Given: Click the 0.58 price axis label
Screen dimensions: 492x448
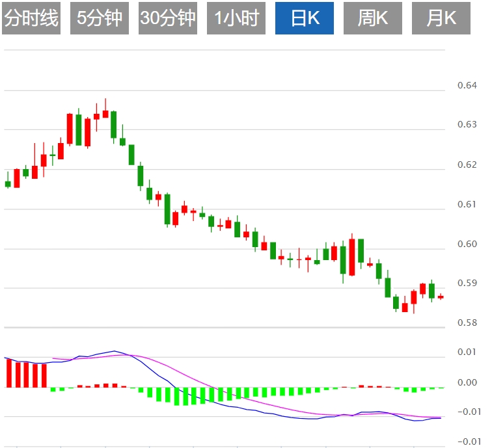Looking at the screenshot, I should coord(467,323).
